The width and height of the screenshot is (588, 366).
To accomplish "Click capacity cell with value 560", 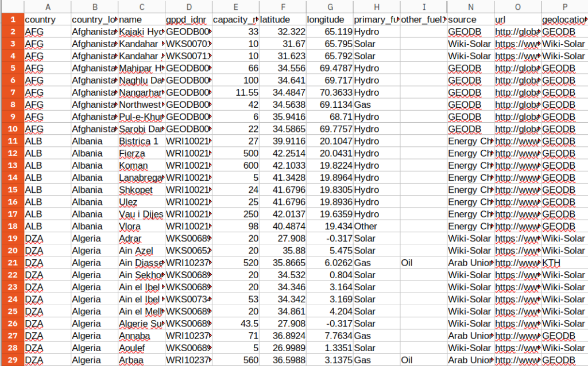I will tap(235, 360).
